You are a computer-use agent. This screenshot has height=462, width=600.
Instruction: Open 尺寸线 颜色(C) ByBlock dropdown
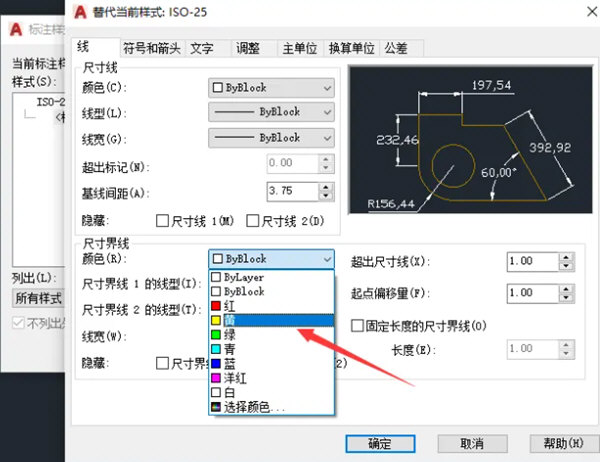[271, 88]
